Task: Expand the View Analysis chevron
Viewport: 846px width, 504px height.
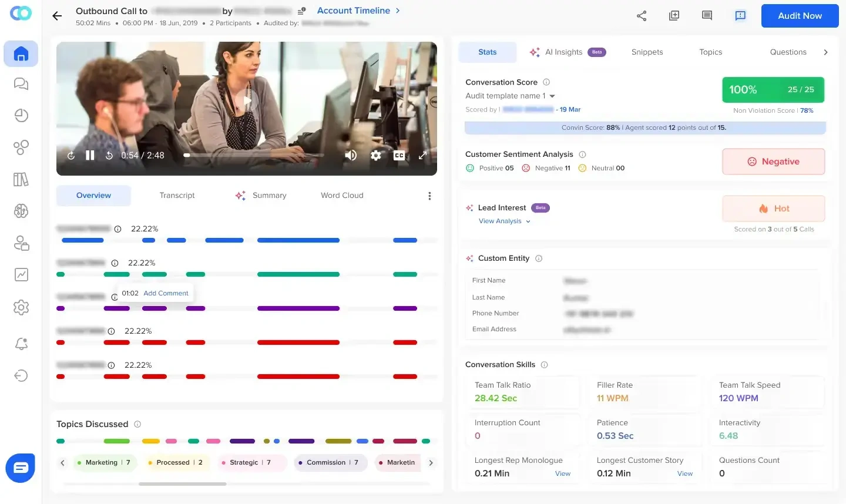Action: pyautogui.click(x=528, y=221)
